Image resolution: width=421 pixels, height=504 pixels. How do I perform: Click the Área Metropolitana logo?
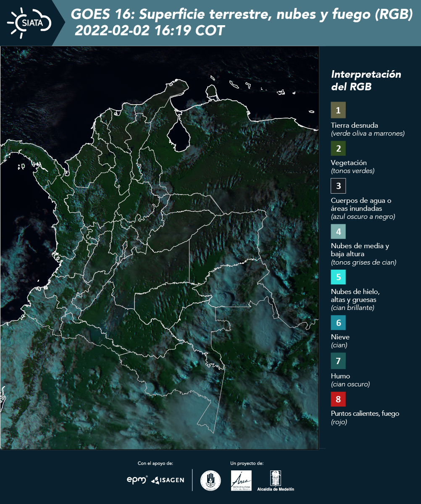tap(242, 480)
